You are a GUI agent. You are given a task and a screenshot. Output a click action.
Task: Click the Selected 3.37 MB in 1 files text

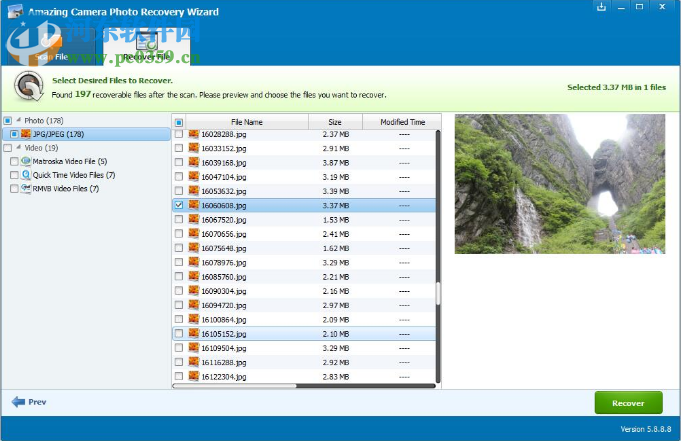pos(616,87)
